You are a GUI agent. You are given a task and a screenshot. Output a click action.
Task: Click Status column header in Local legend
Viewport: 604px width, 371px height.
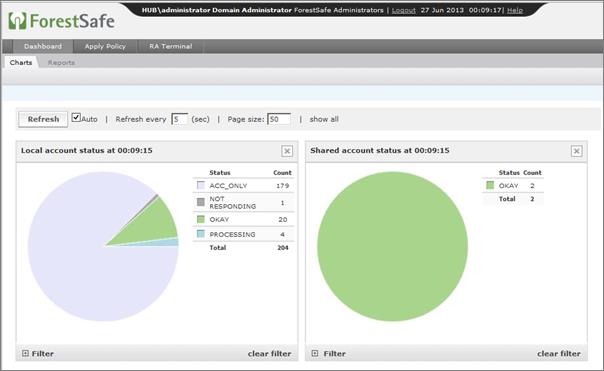click(220, 173)
